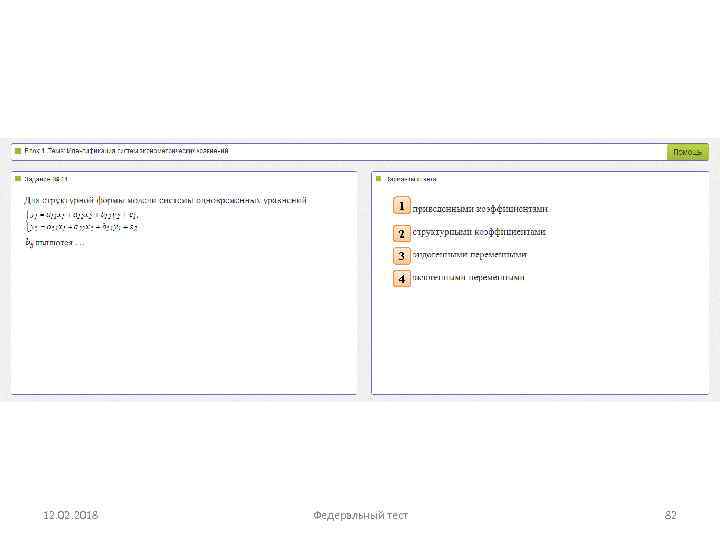Click answer text 'экзогенными переменными'

(468, 277)
